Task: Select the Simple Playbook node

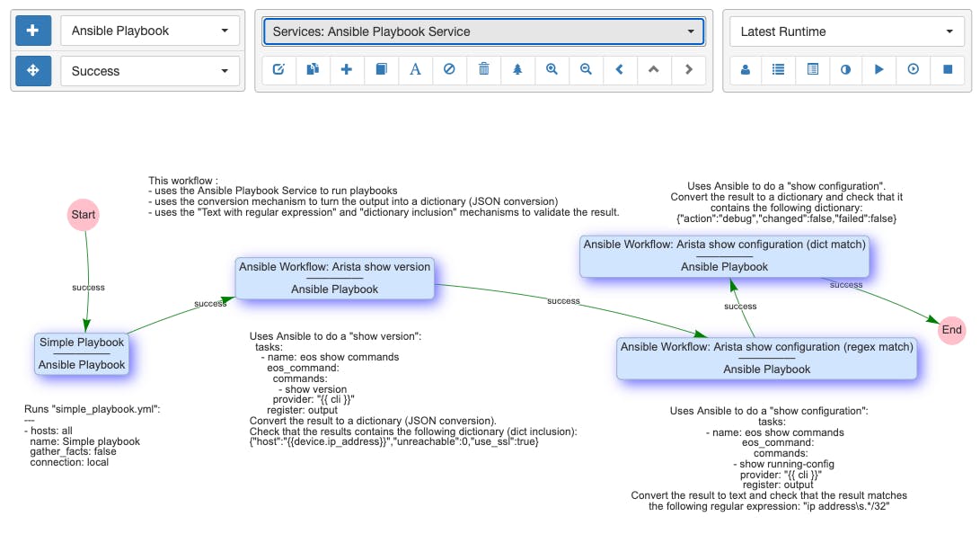Action: point(82,353)
